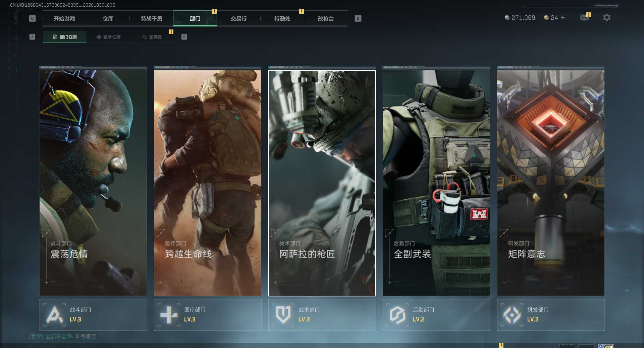
Task: Click the 医疗部门 LV.3 panel
Action: point(208,315)
